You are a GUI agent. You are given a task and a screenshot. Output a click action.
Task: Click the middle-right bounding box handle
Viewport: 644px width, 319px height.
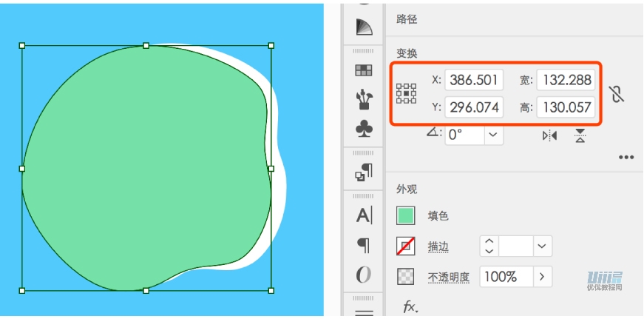coord(271,169)
